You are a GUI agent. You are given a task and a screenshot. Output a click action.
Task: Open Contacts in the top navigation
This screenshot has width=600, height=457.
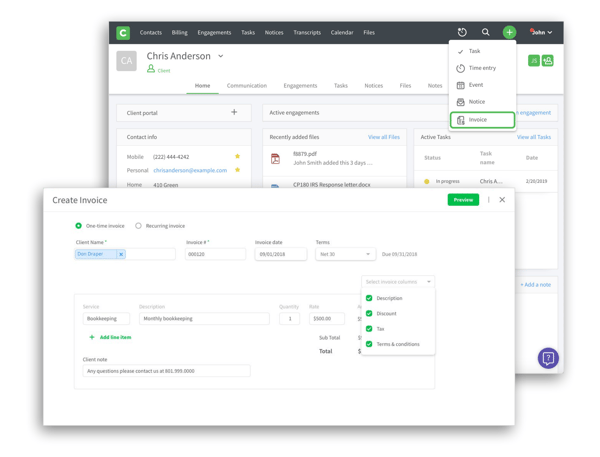coord(151,33)
